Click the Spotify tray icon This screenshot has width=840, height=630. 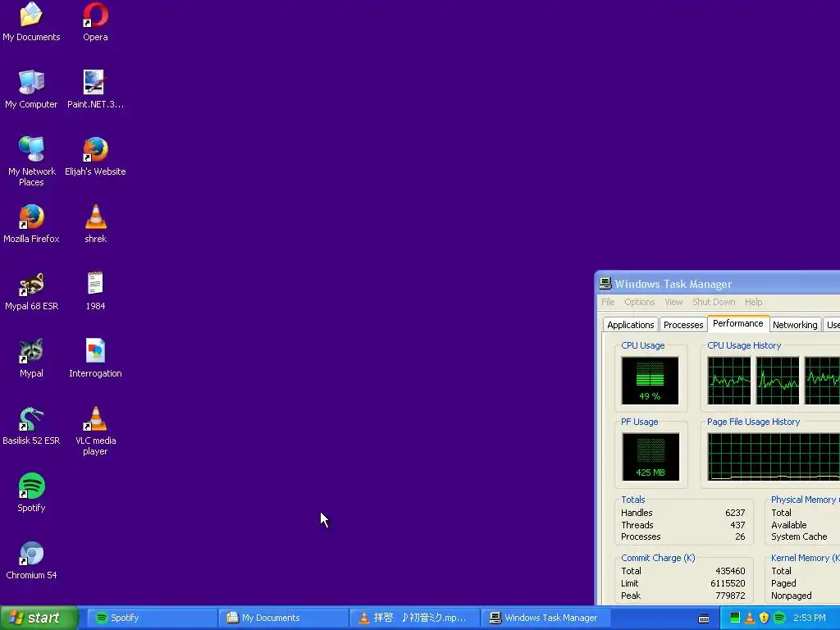(x=779, y=618)
